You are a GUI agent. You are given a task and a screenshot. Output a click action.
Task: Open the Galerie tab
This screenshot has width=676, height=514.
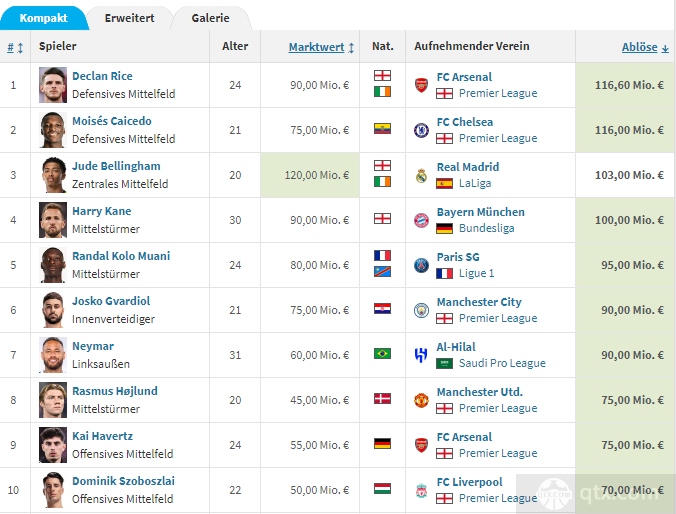(210, 18)
